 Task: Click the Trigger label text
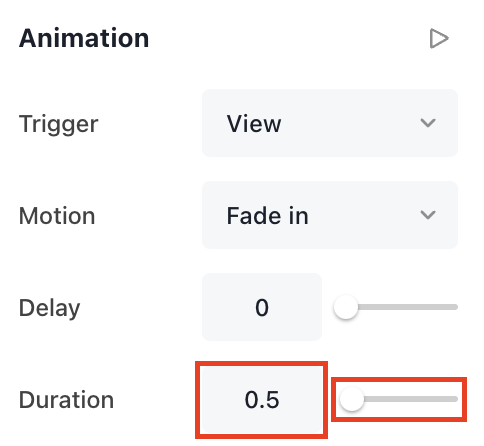click(x=58, y=124)
